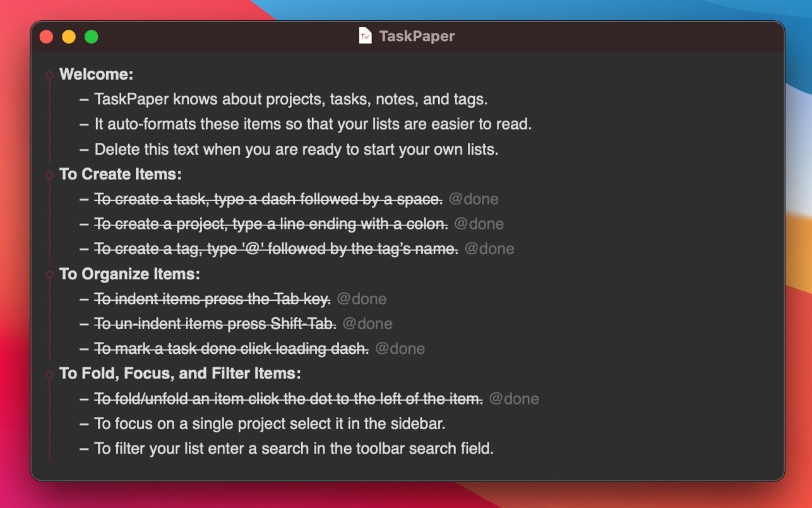812x508 pixels.
Task: Click the @done tag on the fold/unfold task
Action: (x=514, y=399)
